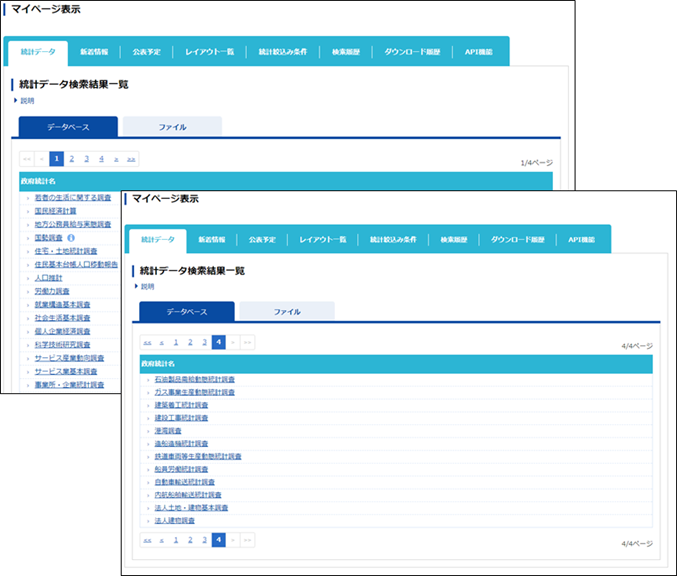Image resolution: width=677 pixels, height=576 pixels.
Task: Select page 3 in the 1/4ページ pager
Action: 87,159
